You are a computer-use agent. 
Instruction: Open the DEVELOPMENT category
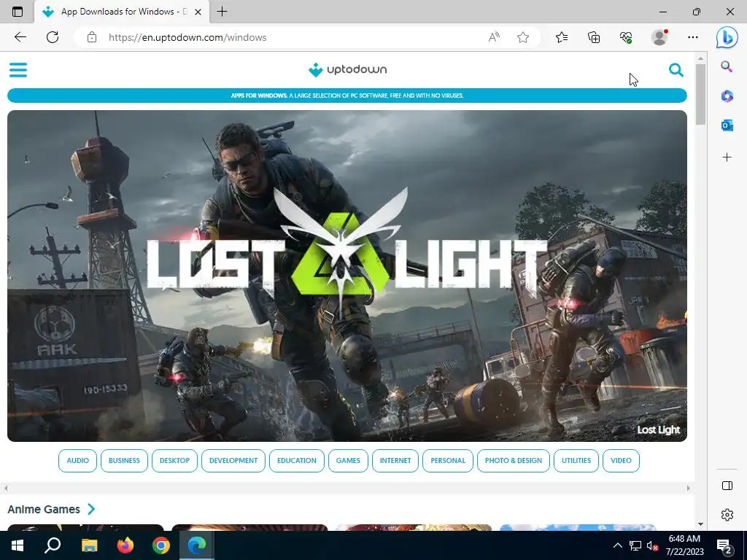pyautogui.click(x=233, y=461)
